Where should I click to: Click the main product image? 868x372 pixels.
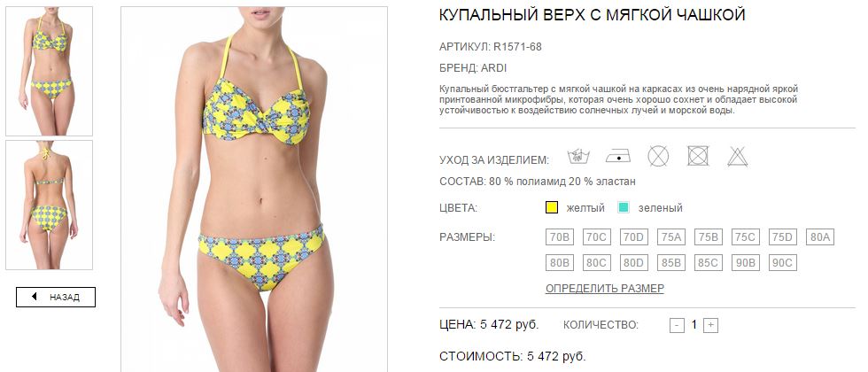click(x=254, y=190)
